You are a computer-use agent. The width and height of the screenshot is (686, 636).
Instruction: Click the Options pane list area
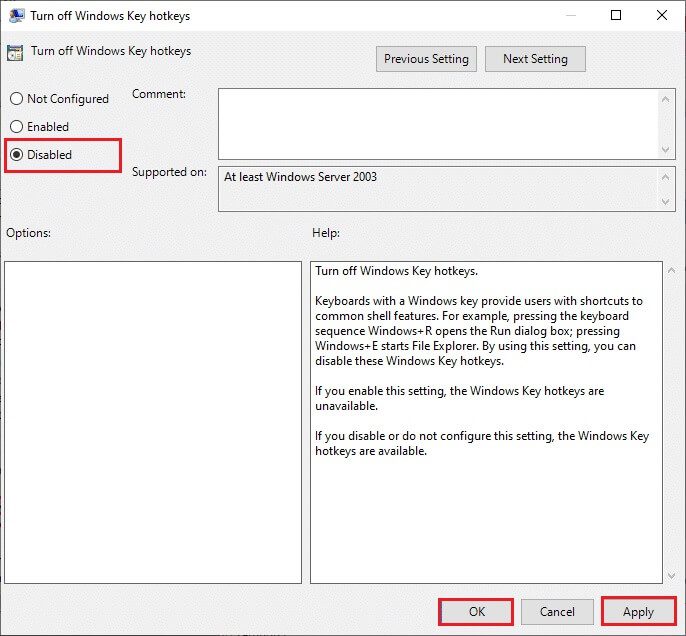[x=153, y=422]
